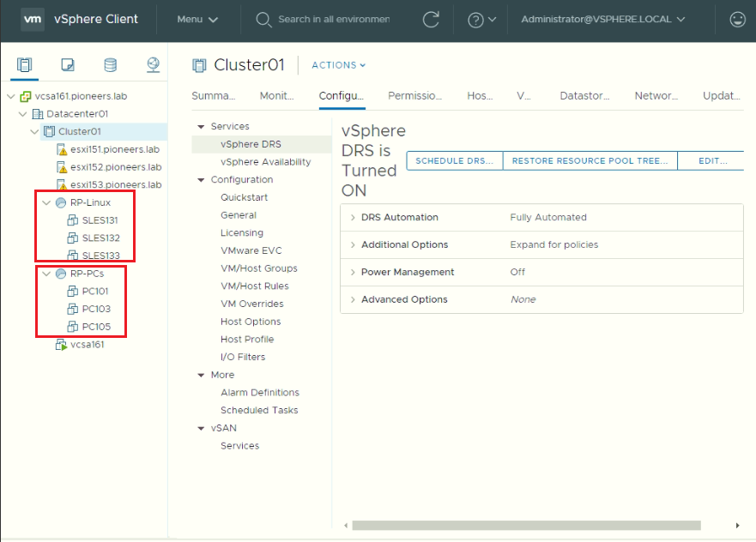Collapse the vSAN section

click(x=201, y=428)
